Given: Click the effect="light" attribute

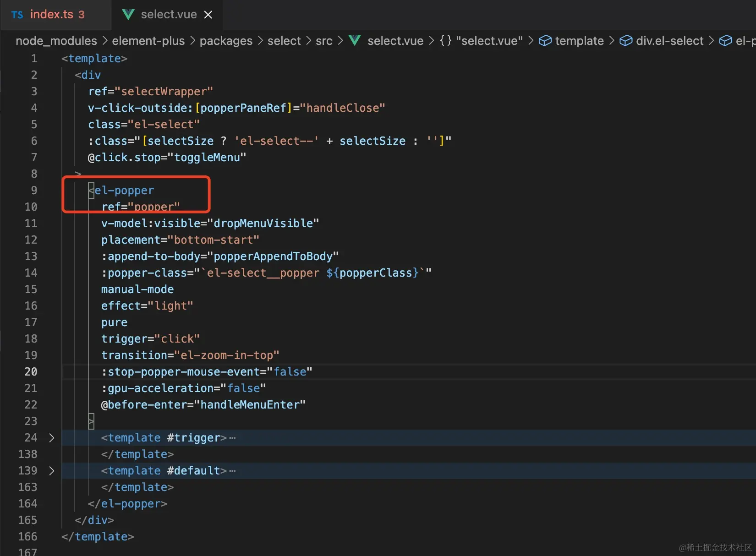Looking at the screenshot, I should (x=147, y=306).
